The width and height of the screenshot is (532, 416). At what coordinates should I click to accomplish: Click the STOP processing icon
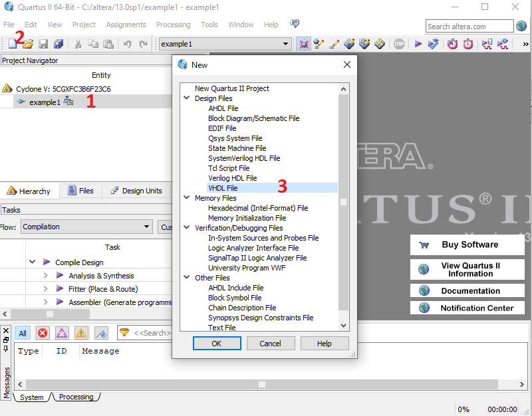tap(399, 44)
